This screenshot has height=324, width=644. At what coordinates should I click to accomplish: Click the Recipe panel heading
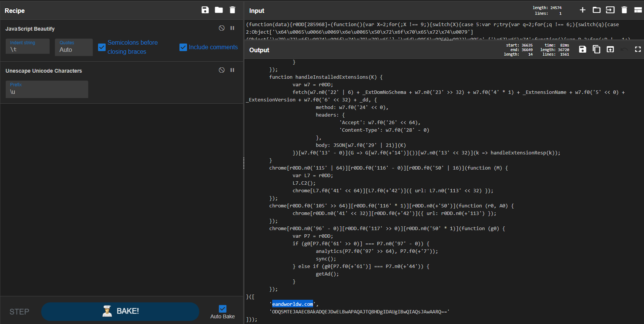click(x=15, y=11)
